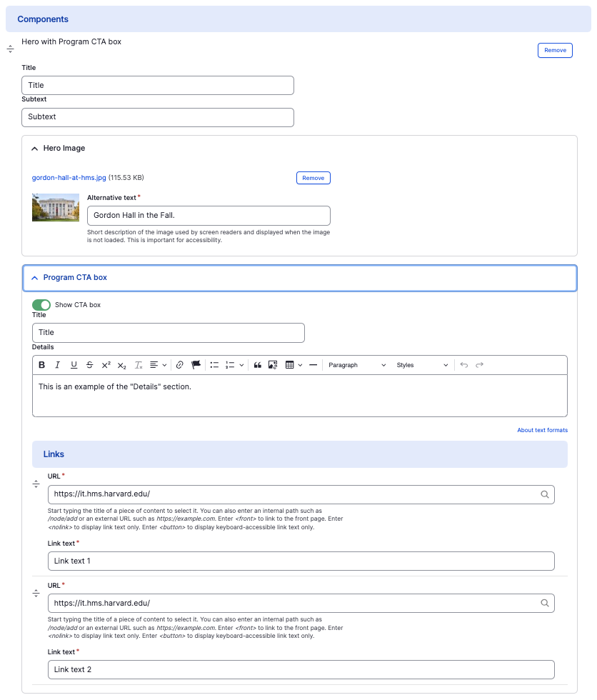Viewport: 597px width, 700px height.
Task: Open the Paragraph heading dropdown
Action: coord(357,365)
